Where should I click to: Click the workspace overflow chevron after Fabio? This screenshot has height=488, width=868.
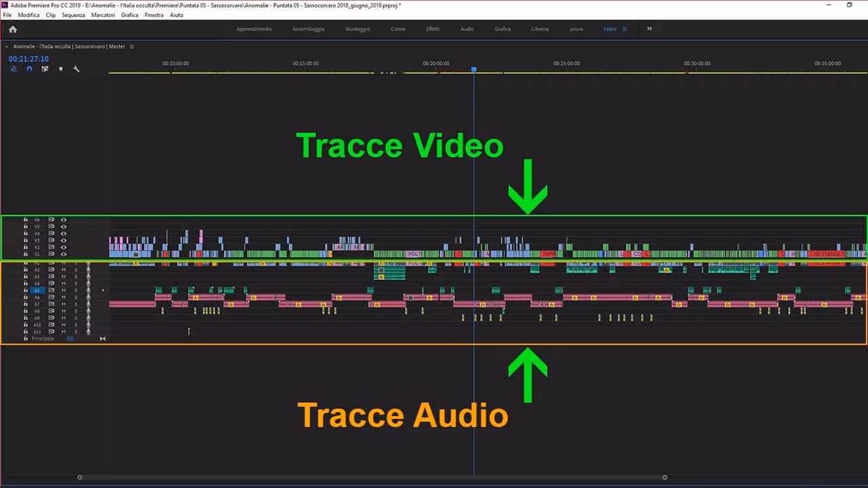point(649,28)
